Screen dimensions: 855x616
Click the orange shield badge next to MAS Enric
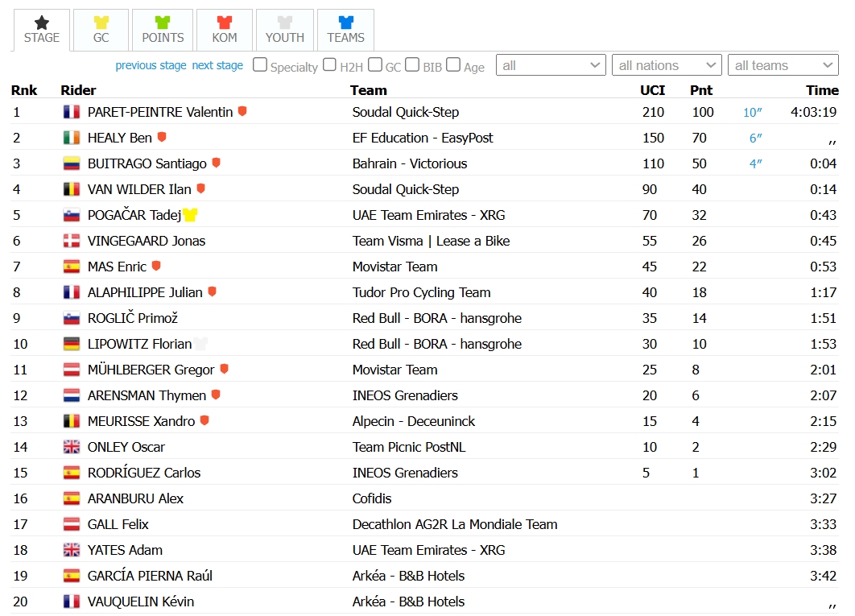coord(156,265)
